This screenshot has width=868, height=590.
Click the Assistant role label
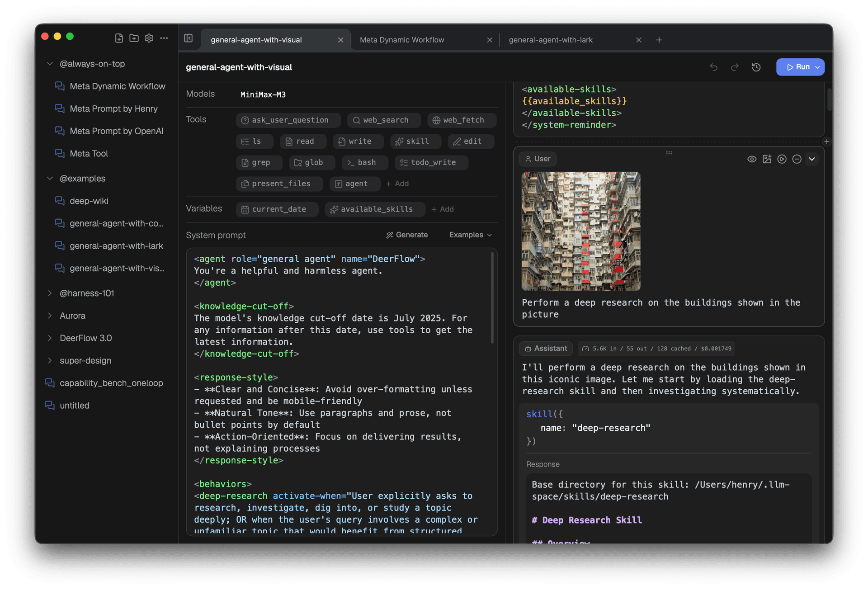(546, 349)
